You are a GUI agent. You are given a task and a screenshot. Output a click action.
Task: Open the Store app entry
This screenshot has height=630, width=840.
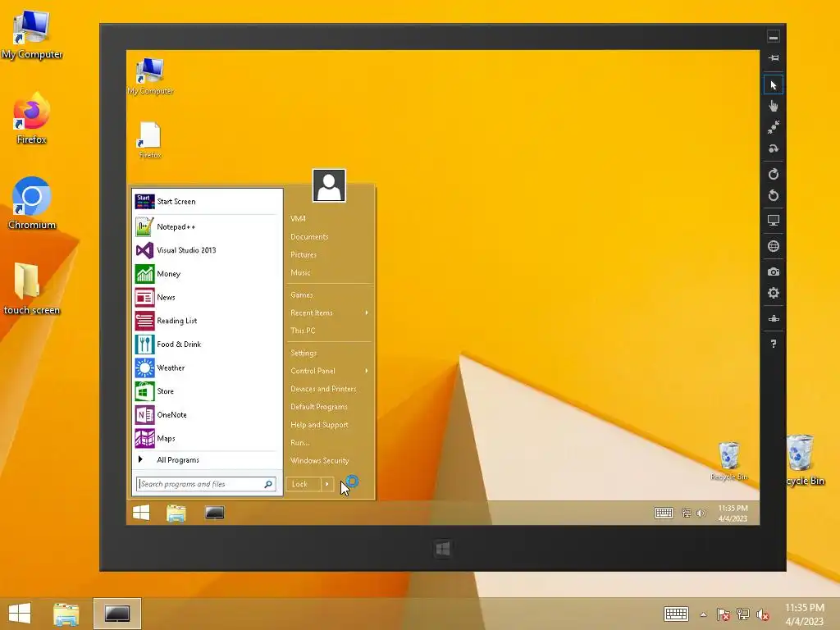point(207,391)
